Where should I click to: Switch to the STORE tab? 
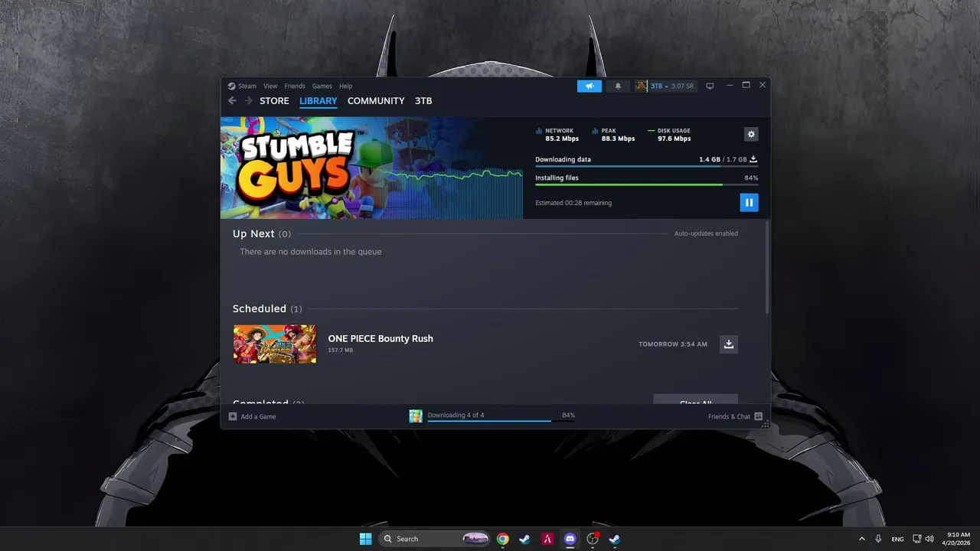(x=274, y=101)
